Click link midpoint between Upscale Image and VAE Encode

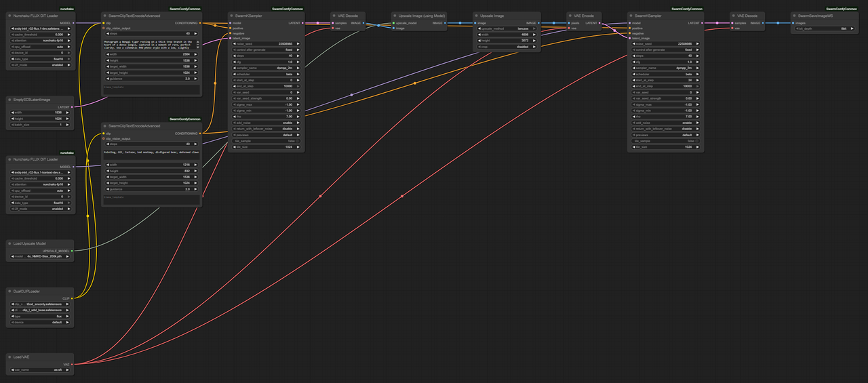553,23
